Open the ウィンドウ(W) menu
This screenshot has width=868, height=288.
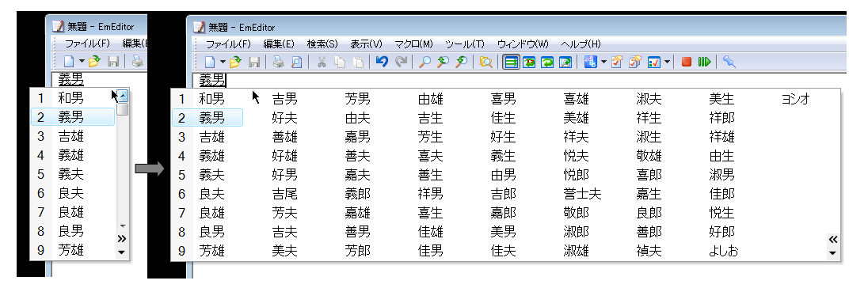pos(523,44)
